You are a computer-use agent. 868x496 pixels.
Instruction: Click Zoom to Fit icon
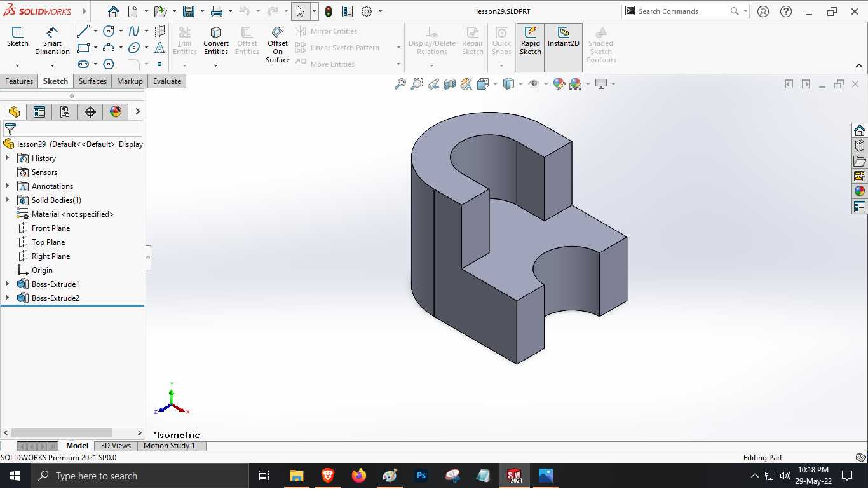coord(400,84)
